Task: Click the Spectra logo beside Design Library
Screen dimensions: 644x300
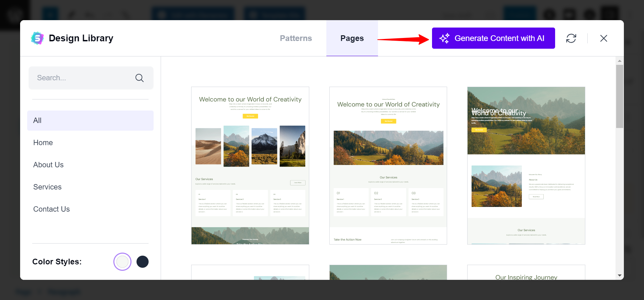Action: [x=37, y=38]
